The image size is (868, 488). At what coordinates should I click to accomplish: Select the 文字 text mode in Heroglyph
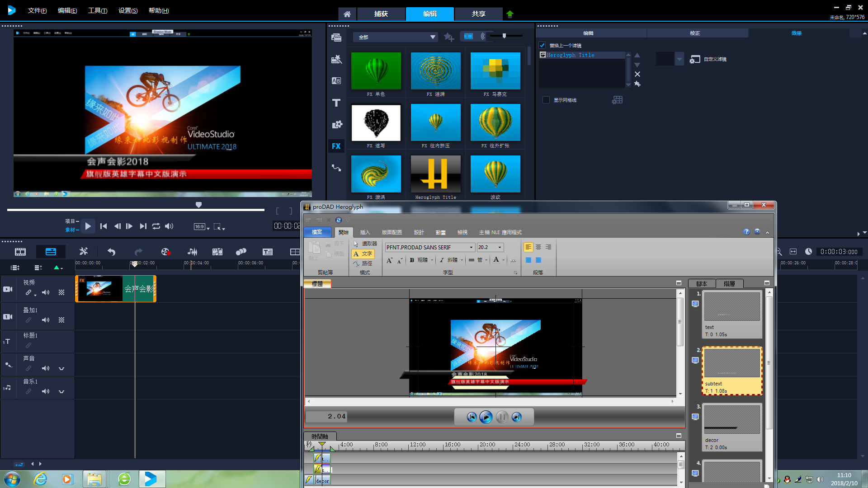click(363, 253)
